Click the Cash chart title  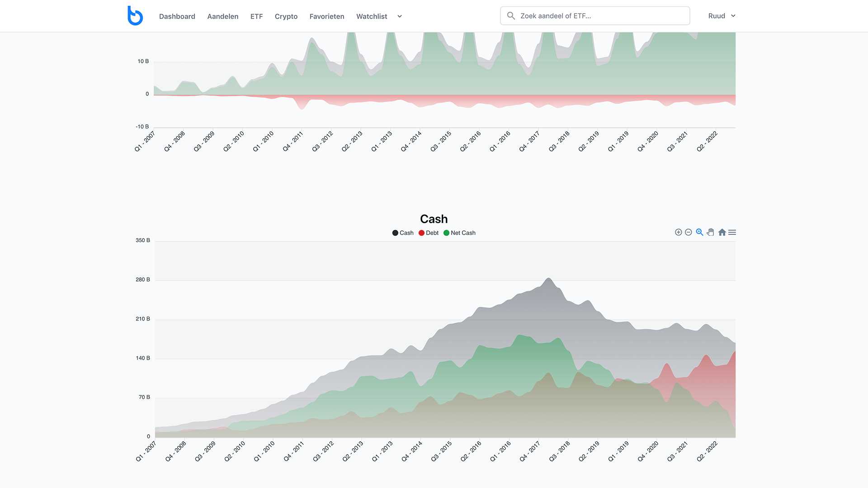pos(434,219)
